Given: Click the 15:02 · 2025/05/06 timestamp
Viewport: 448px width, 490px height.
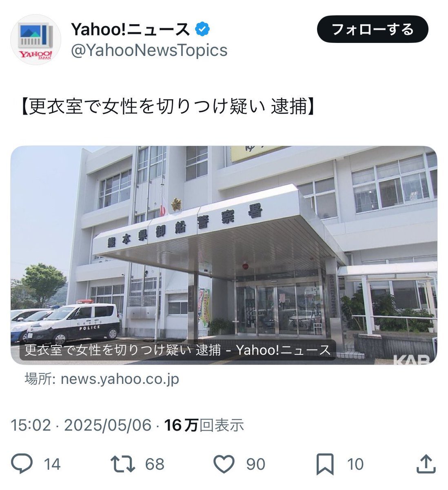Looking at the screenshot, I should point(81,425).
